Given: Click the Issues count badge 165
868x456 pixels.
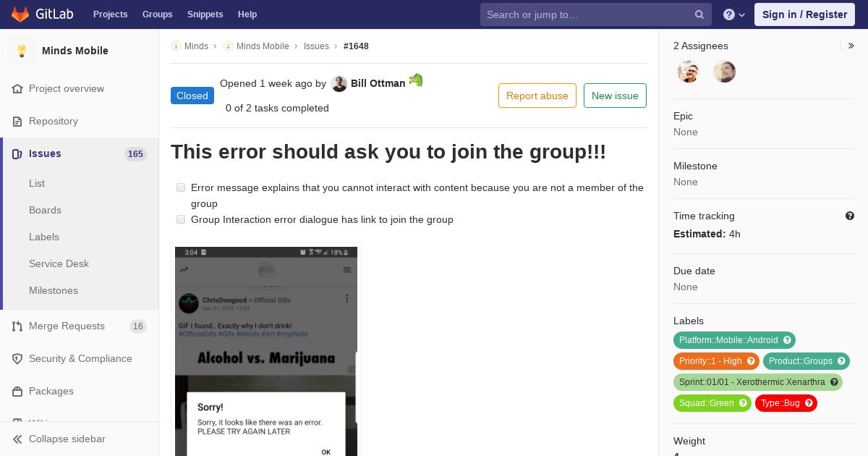Looking at the screenshot, I should pos(135,153).
